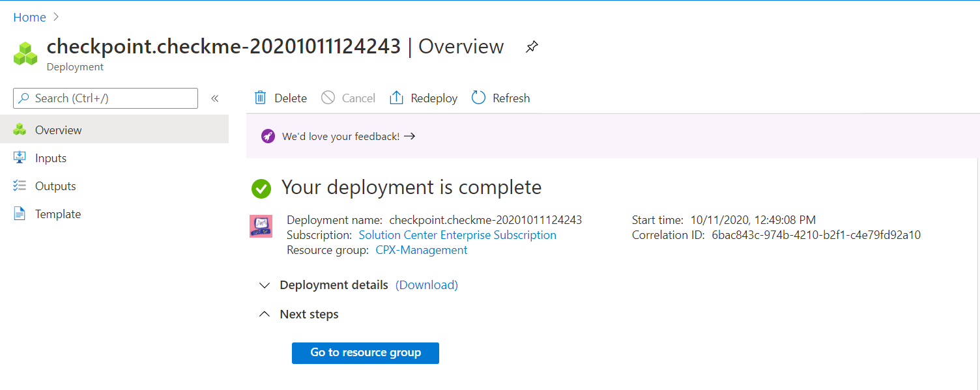980x390 pixels.
Task: Click the Start time value 10/11/2020, 12:49:08 PM
Action: pos(753,220)
